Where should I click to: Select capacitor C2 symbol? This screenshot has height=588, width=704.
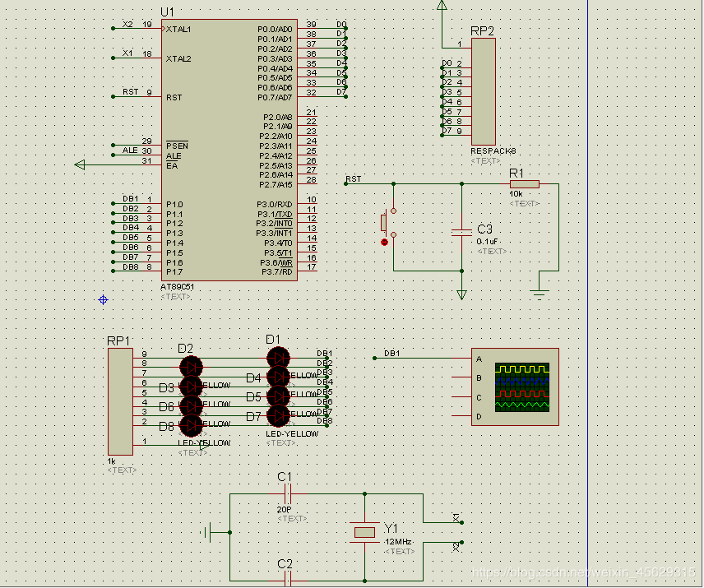point(288,581)
